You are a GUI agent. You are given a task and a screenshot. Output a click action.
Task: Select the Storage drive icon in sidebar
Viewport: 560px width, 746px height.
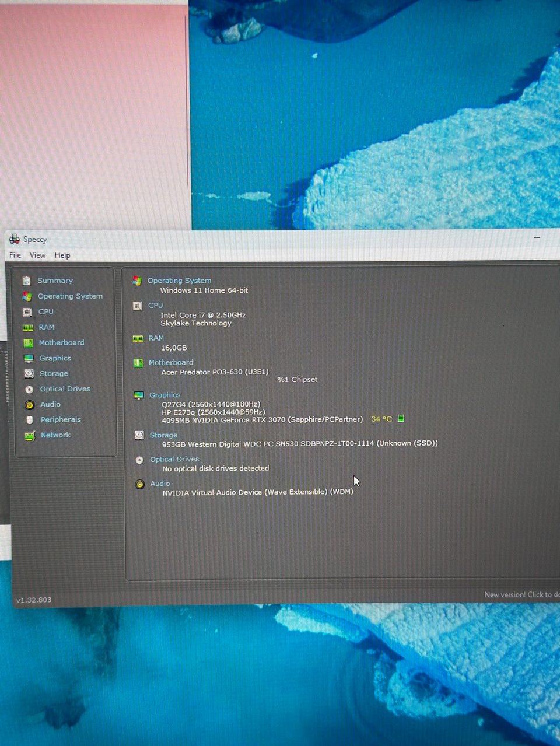[29, 374]
